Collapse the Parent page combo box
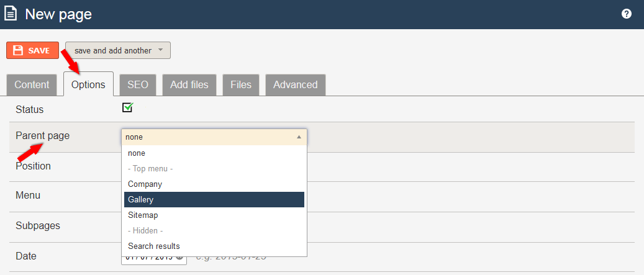Screen dimensions: 644x275 pos(214,137)
